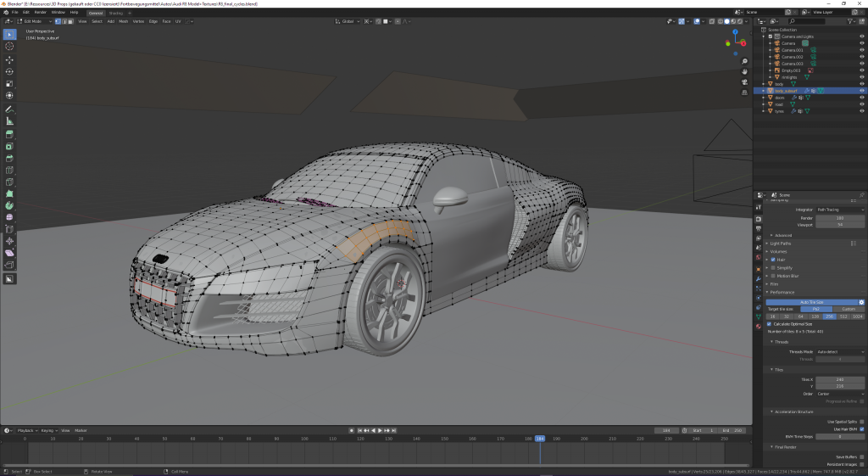The image size is (868, 476).
Task: Select the Annotate tool
Action: (x=9, y=109)
